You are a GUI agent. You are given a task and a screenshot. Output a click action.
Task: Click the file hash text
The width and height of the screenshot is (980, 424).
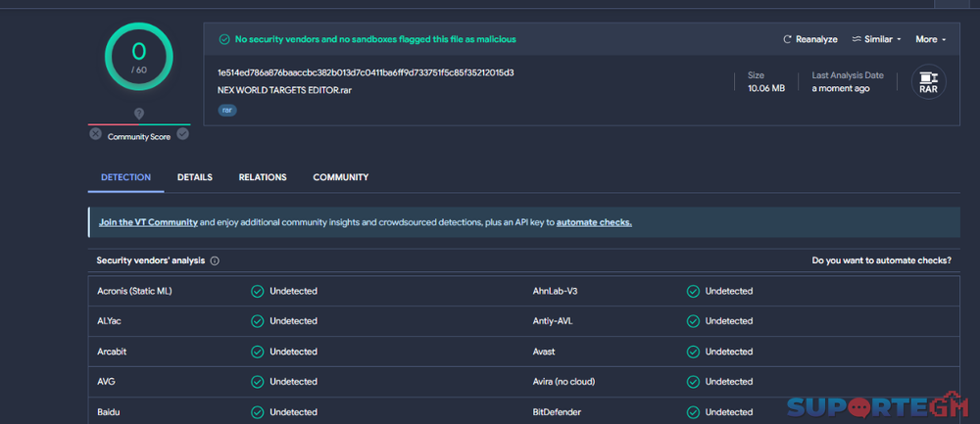(366, 72)
